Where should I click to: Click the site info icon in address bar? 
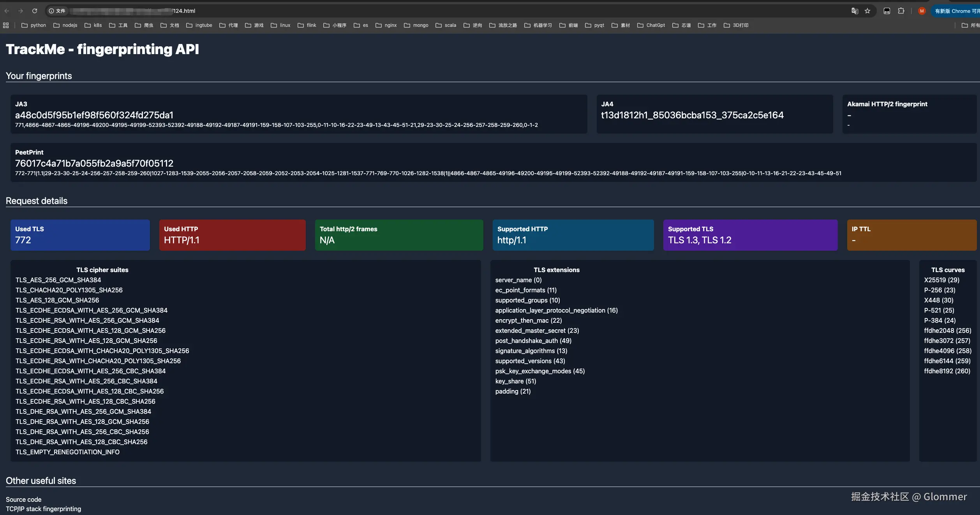pos(51,11)
